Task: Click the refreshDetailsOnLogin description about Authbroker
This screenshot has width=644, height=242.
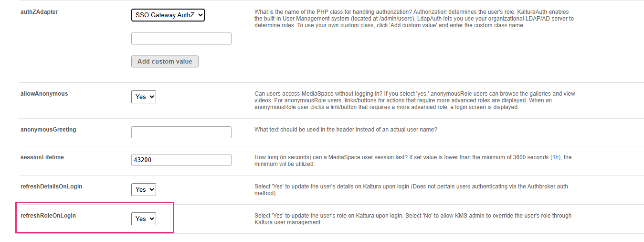Action: 411,190
